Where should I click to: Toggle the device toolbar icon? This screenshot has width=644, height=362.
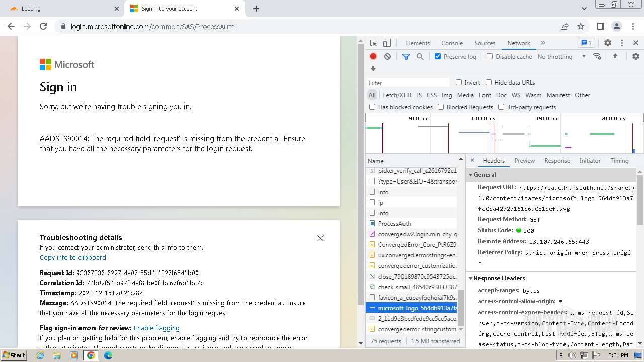coord(387,43)
